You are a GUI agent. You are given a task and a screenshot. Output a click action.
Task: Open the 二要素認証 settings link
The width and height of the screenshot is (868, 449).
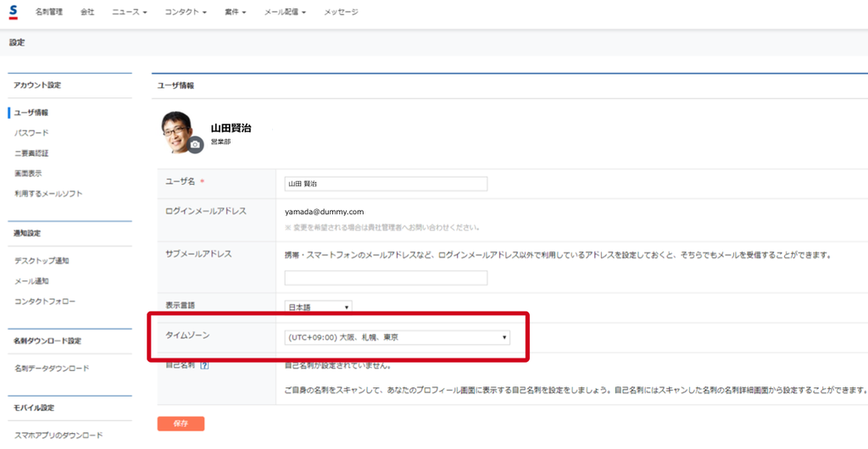point(31,153)
